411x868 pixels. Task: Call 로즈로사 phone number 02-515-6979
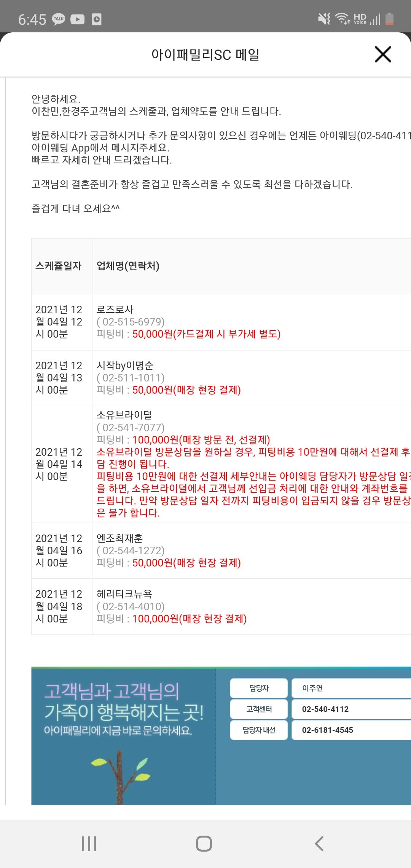click(131, 322)
